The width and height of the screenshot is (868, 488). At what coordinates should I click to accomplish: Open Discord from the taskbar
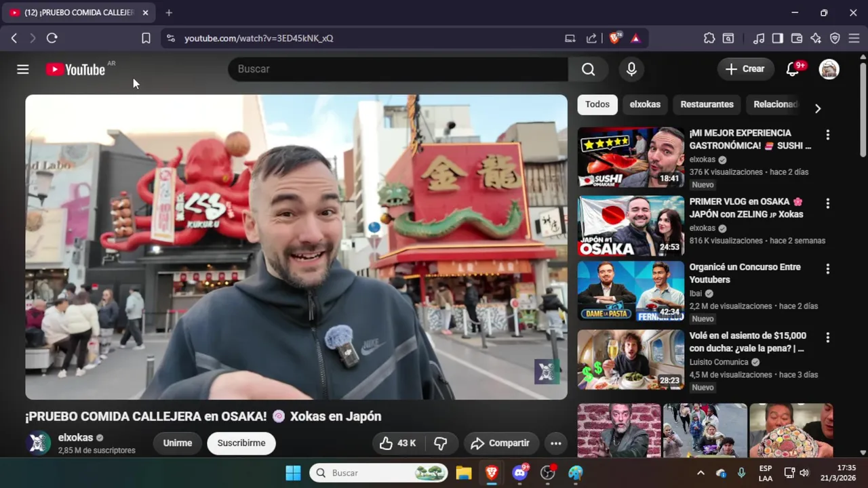click(520, 473)
